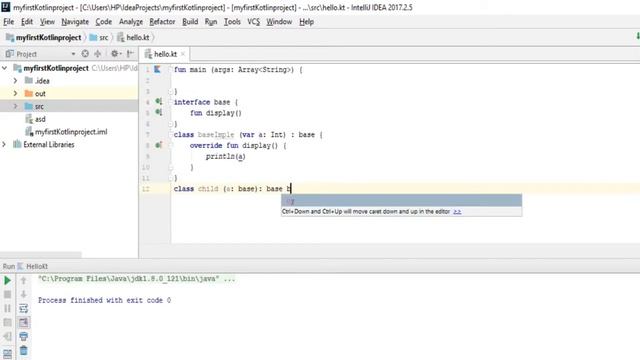Click the dump threads icon in Run panel
The height and width of the screenshot is (360, 640).
pyautogui.click(x=7, y=322)
